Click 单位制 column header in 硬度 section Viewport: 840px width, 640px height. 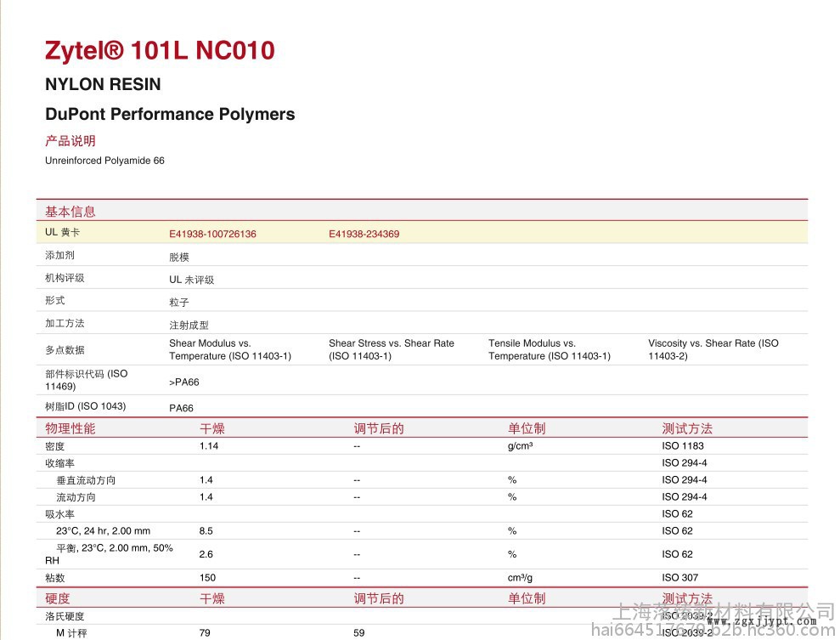pyautogui.click(x=527, y=598)
